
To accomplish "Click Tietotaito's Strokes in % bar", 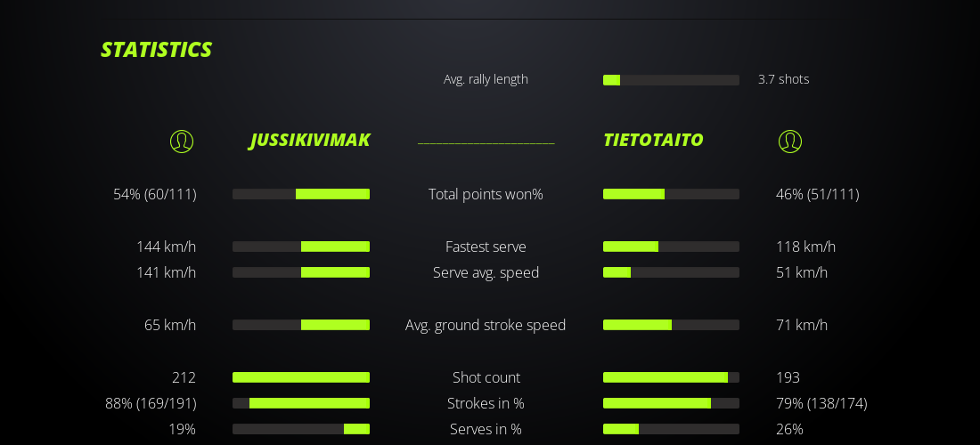I will (671, 403).
